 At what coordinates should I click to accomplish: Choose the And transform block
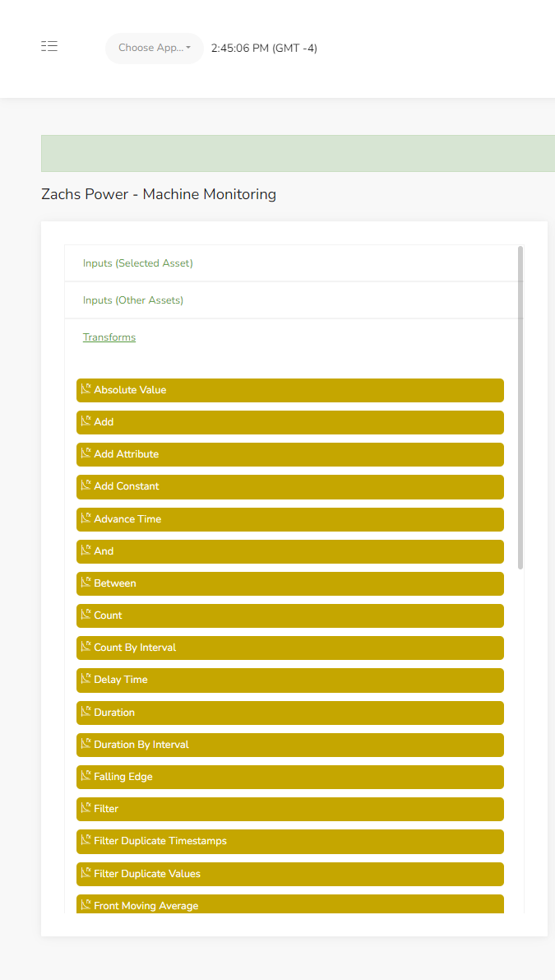coord(289,551)
